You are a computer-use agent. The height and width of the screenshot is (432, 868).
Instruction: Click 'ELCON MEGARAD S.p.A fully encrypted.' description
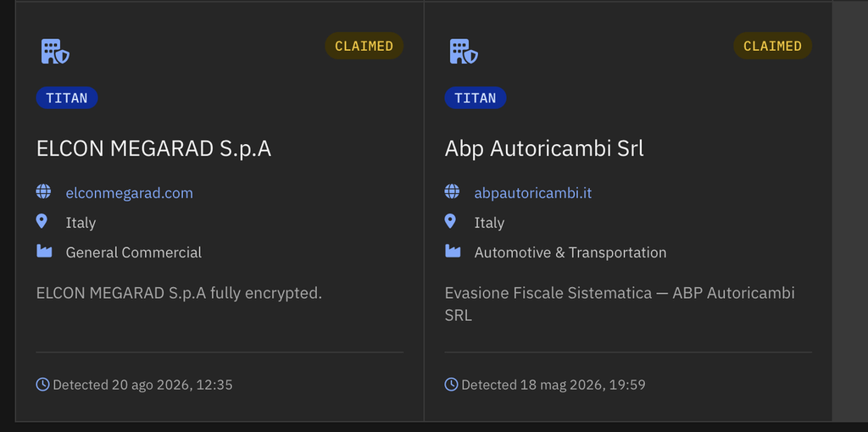point(179,293)
